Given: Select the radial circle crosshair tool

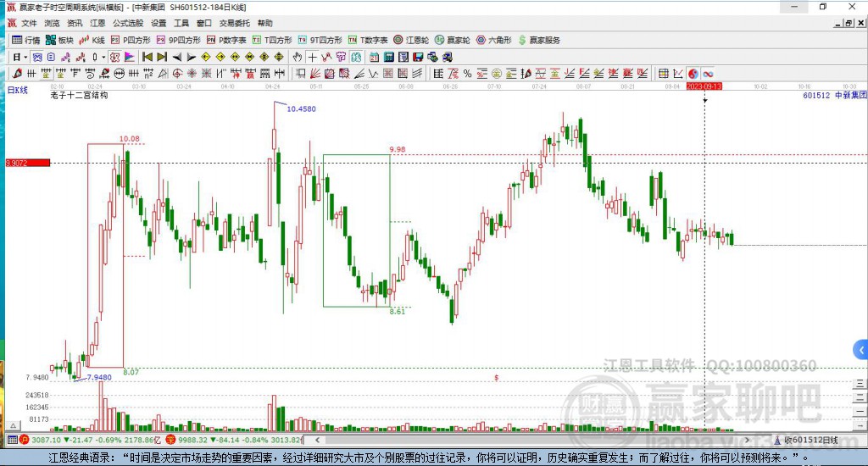Looking at the screenshot, I should [177, 73].
